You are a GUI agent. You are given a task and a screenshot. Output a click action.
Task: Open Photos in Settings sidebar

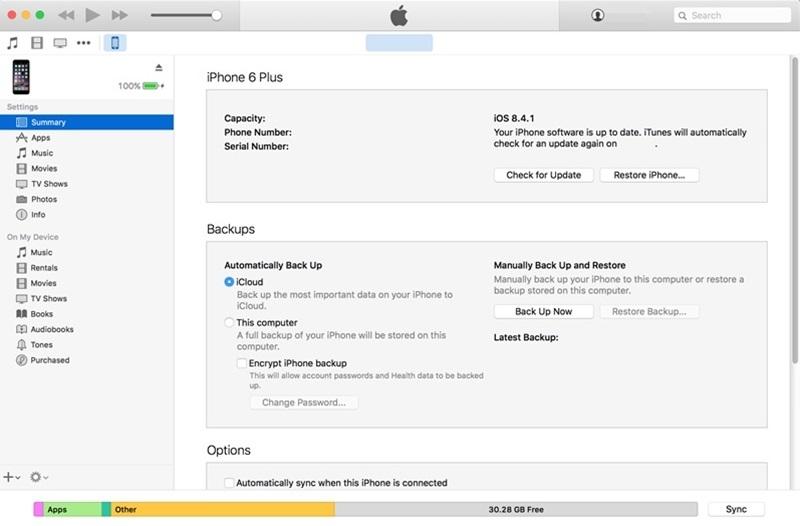(87, 199)
